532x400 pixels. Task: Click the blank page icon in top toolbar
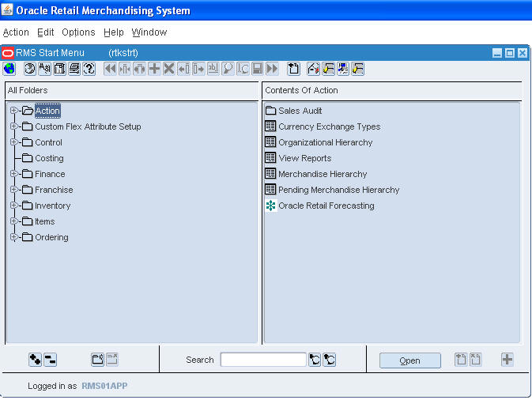(x=293, y=69)
